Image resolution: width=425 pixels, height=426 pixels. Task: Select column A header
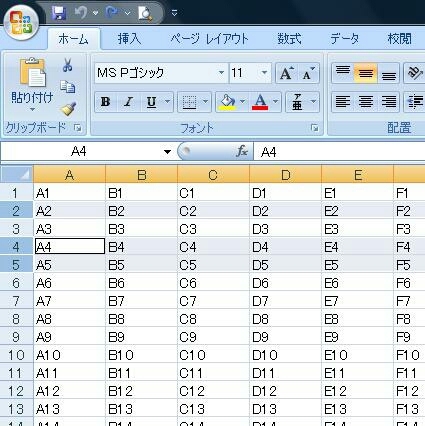tap(69, 174)
